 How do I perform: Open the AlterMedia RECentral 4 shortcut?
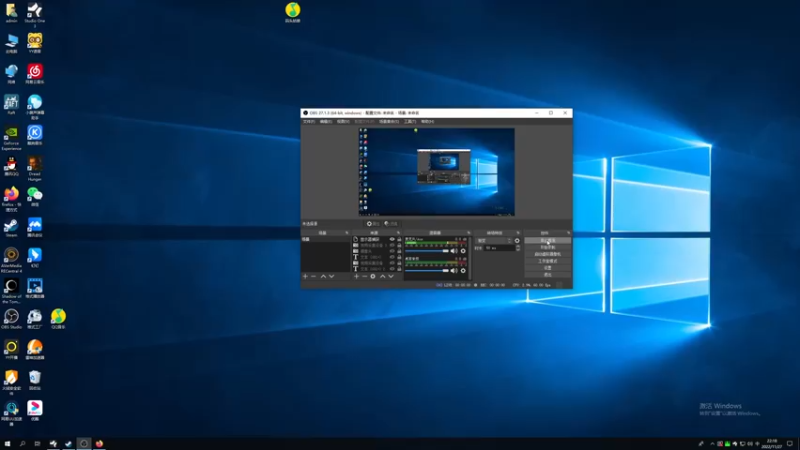[x=11, y=260]
